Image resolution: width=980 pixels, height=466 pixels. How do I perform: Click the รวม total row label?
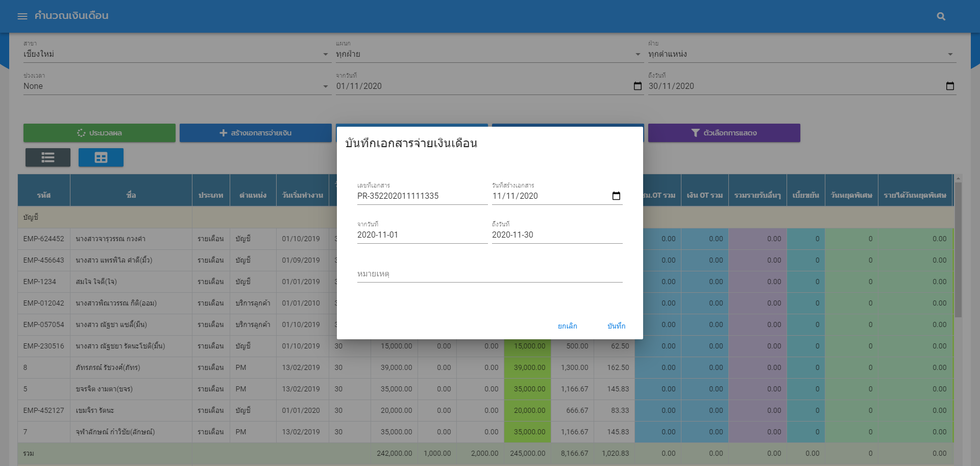[x=29, y=453]
